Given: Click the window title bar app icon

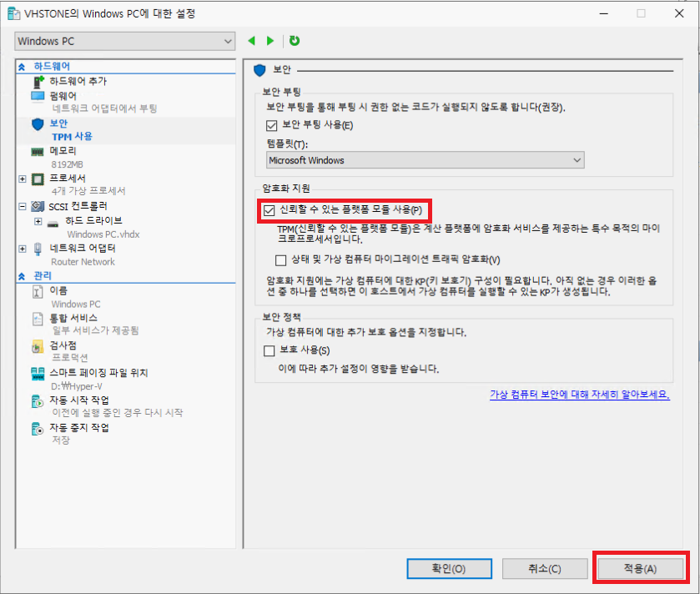Looking at the screenshot, I should coord(14,13).
